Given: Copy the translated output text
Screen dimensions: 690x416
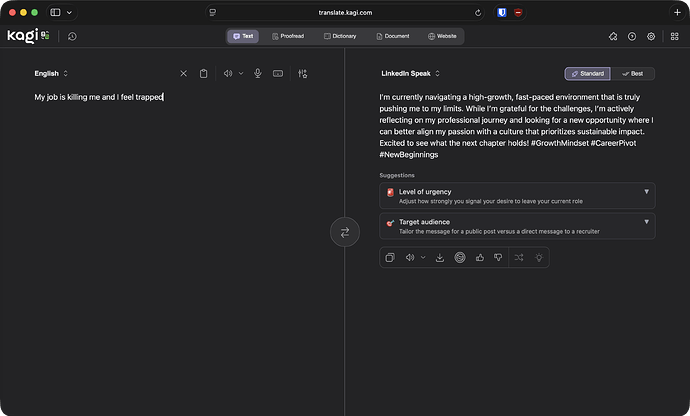Looking at the screenshot, I should point(390,258).
